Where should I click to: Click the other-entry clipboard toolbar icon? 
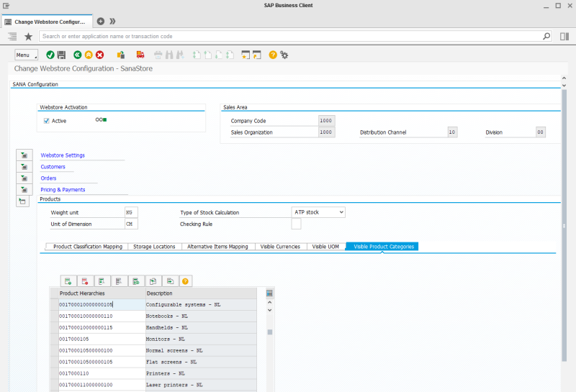(121, 55)
